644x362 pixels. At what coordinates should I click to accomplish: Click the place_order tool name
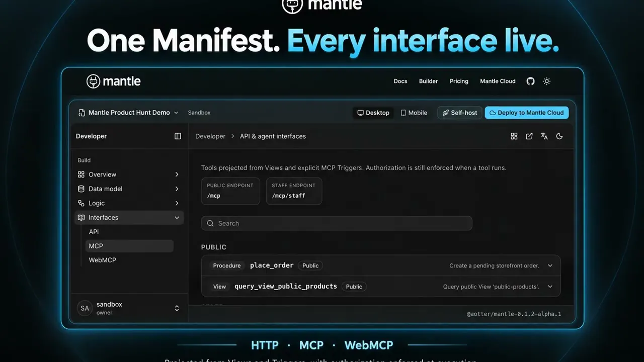tap(272, 265)
